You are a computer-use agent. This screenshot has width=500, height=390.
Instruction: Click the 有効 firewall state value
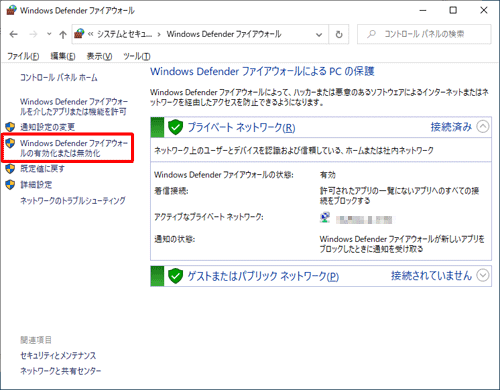point(328,175)
